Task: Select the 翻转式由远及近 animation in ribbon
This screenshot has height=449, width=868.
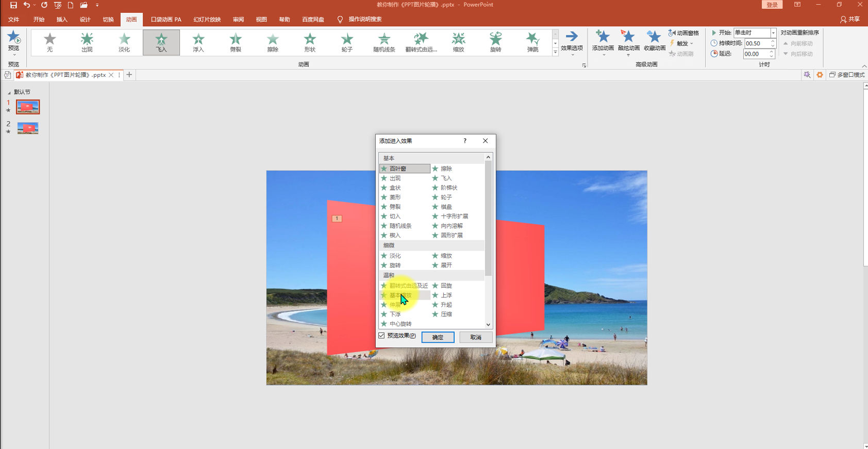Action: 421,42
